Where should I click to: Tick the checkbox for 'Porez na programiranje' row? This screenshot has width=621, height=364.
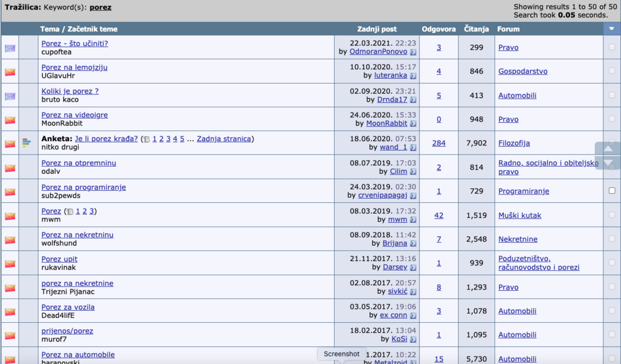pyautogui.click(x=612, y=191)
